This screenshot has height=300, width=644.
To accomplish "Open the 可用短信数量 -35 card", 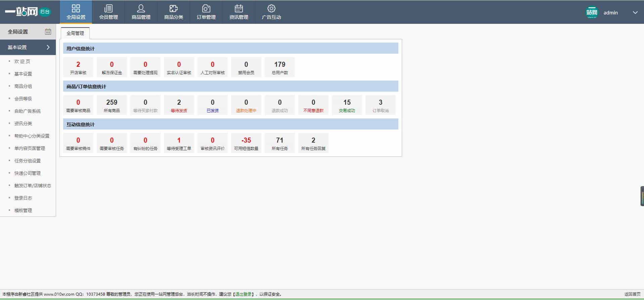I will 246,143.
